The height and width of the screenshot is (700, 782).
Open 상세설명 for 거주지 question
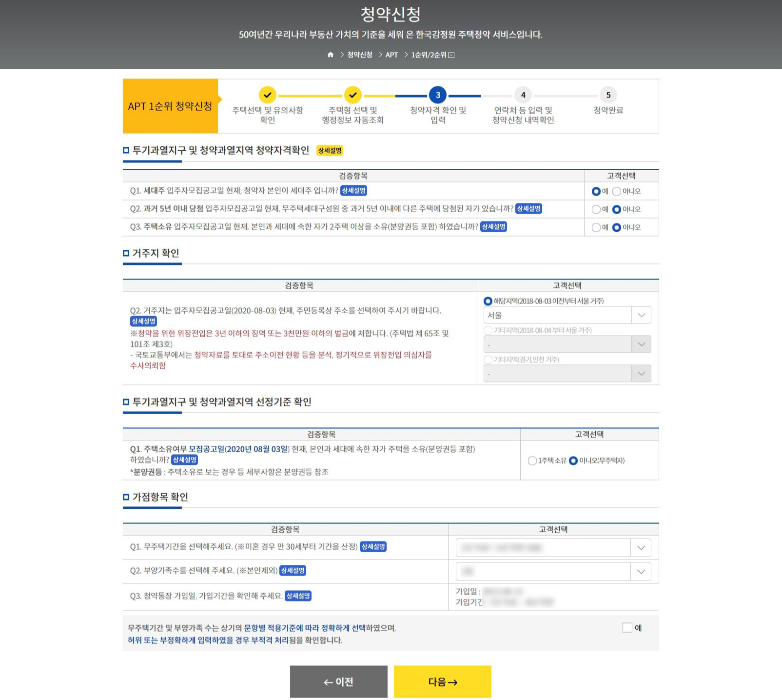[x=143, y=321]
